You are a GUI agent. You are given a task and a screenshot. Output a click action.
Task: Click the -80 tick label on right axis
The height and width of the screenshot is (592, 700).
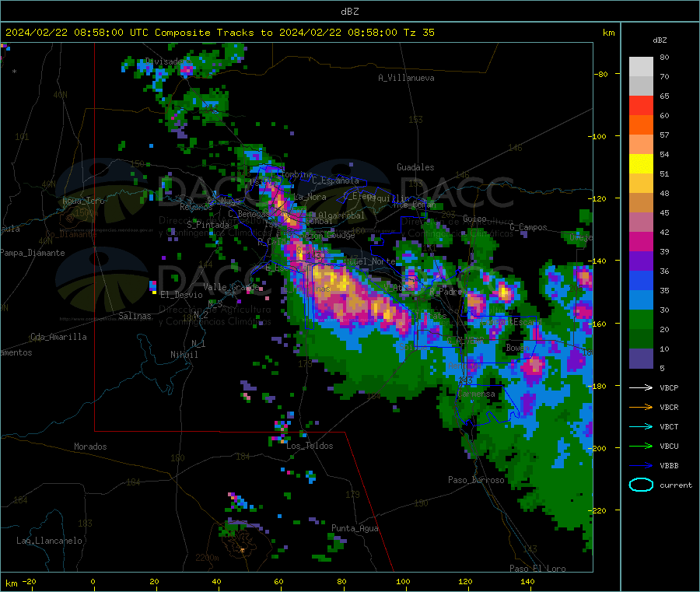pos(601,74)
